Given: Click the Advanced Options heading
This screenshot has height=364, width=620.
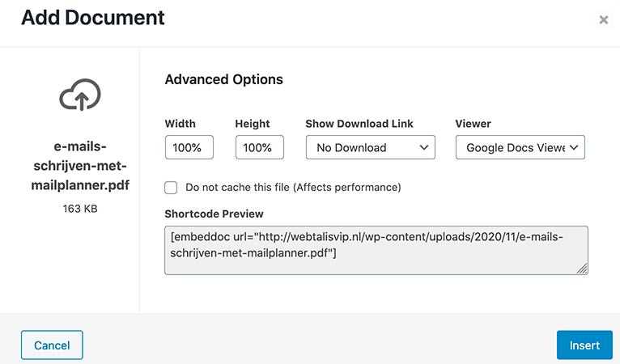Looking at the screenshot, I should click(223, 79).
